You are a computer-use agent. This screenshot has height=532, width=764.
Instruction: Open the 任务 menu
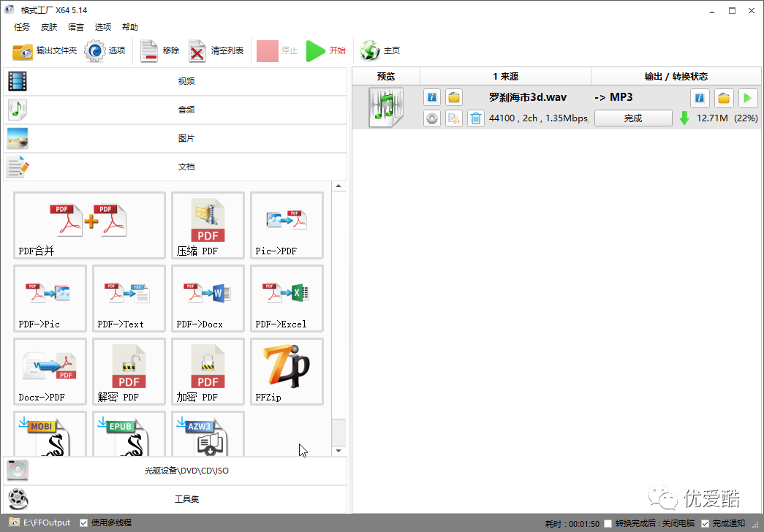pos(22,27)
